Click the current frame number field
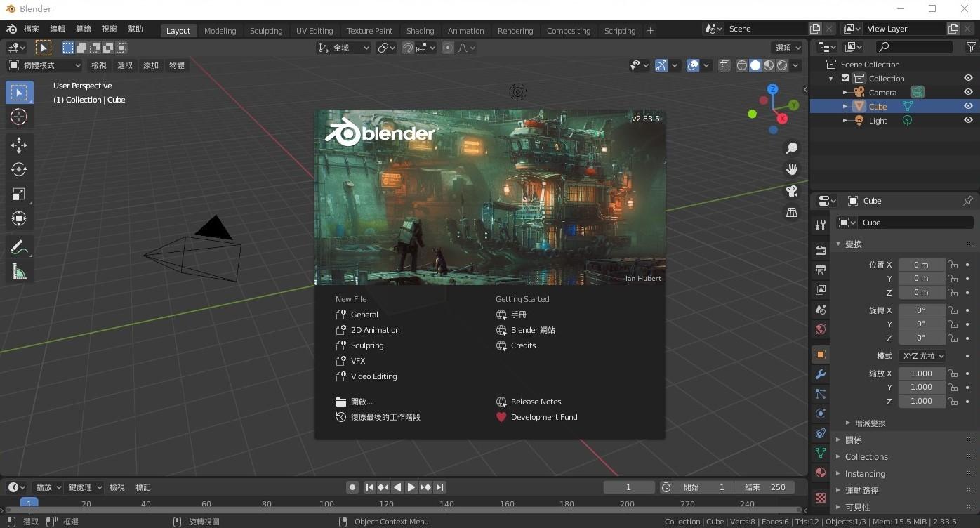The height and width of the screenshot is (528, 980). click(x=628, y=487)
